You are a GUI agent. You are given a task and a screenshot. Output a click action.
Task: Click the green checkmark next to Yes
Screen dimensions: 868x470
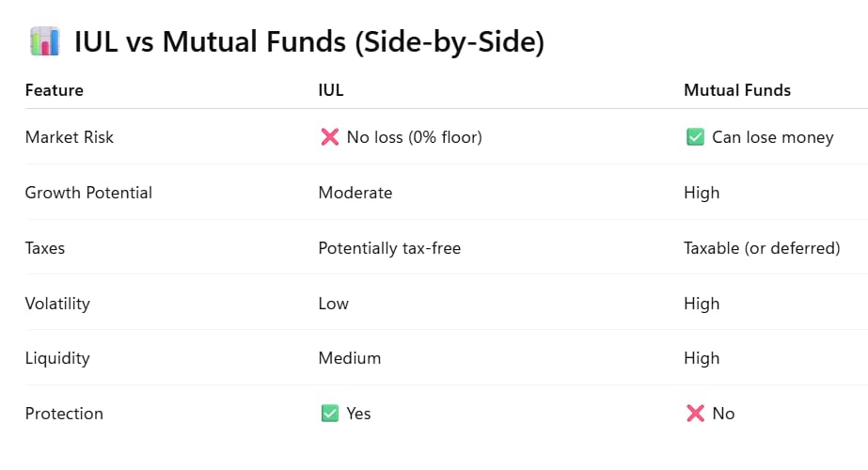click(330, 413)
